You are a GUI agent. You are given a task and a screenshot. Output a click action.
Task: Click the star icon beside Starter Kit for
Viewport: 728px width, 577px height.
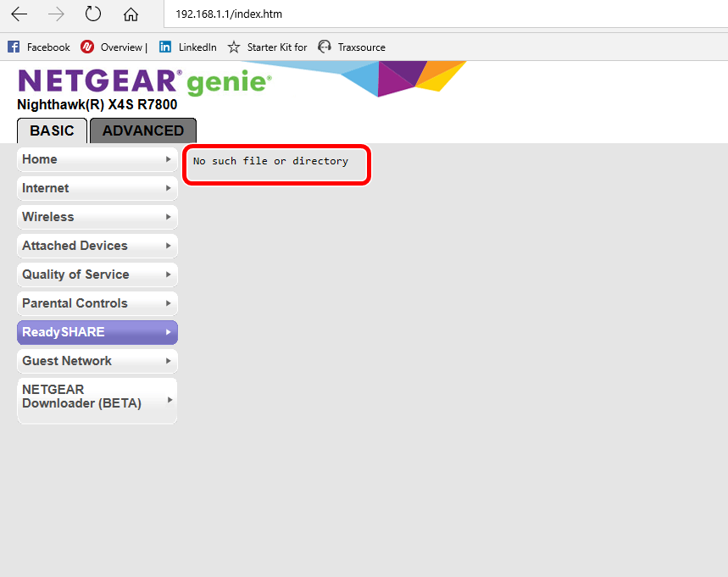point(234,47)
